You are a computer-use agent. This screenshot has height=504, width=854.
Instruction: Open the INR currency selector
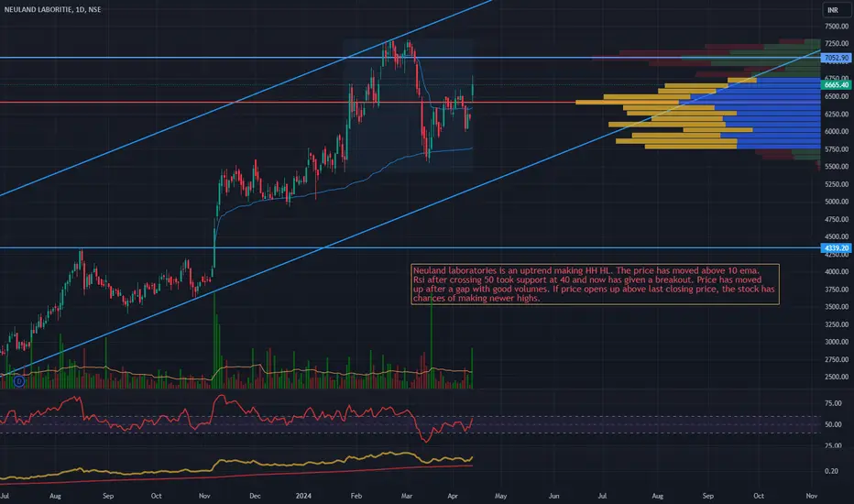coord(833,10)
